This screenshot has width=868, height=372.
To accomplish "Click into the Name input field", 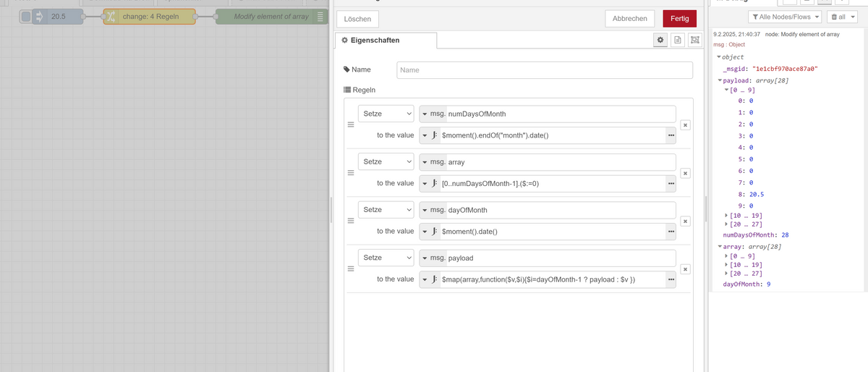I will (545, 70).
